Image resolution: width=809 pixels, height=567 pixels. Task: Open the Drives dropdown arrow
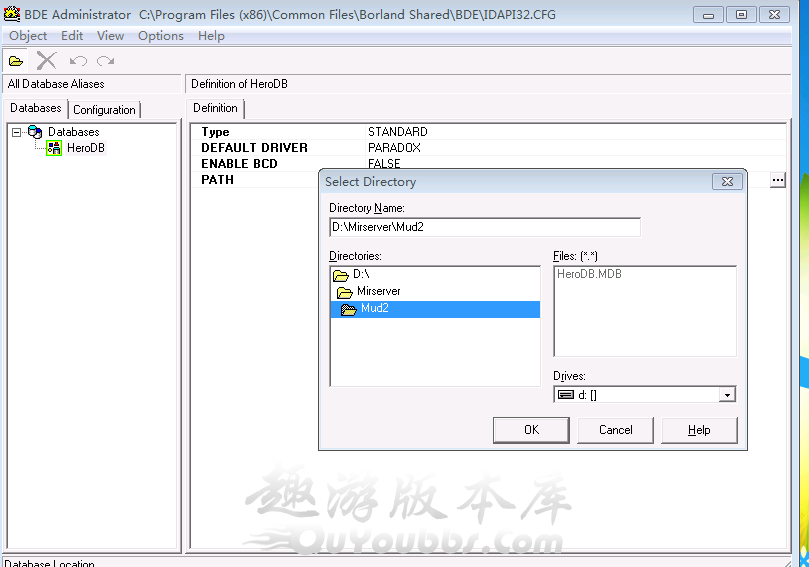[727, 395]
